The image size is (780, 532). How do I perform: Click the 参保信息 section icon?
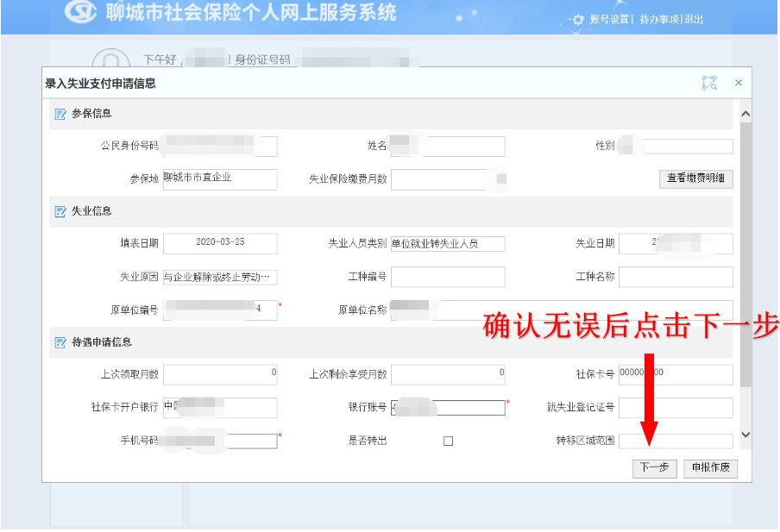60,115
